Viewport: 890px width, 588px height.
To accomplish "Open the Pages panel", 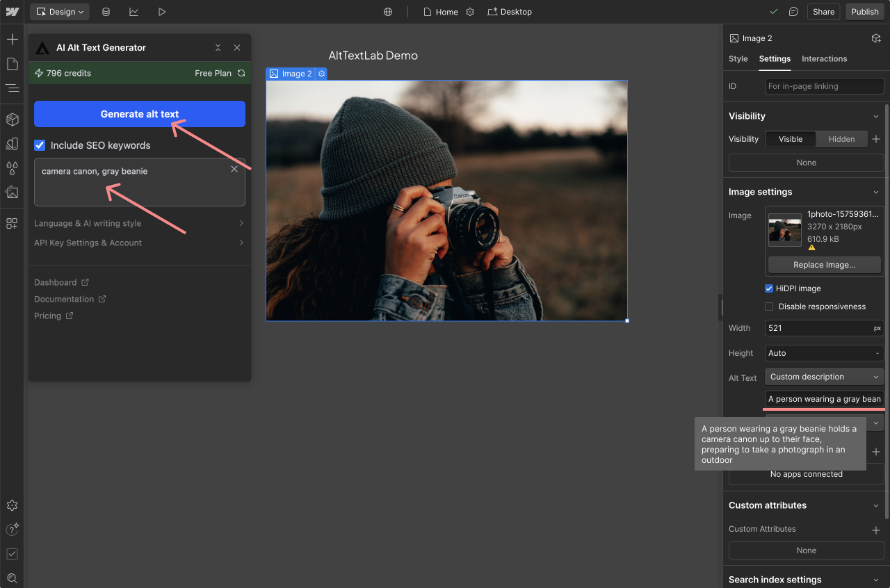I will pos(12,64).
